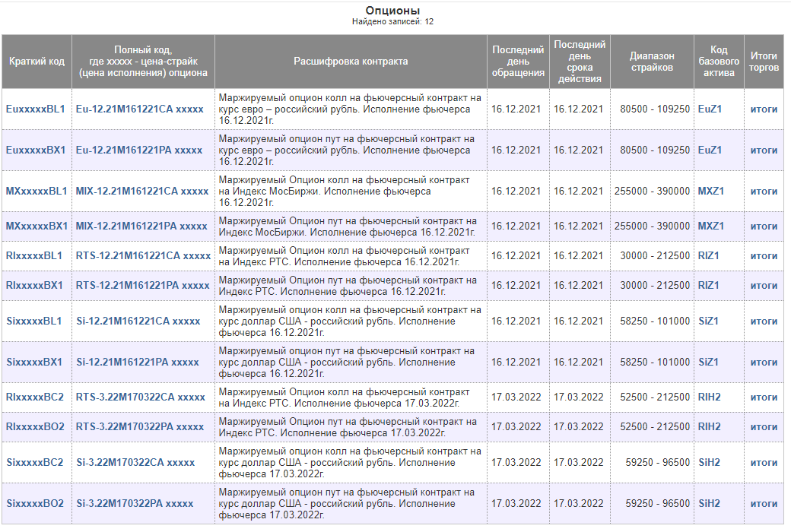Image resolution: width=791 pixels, height=532 pixels.
Task: Select the SixxxxxBC2 short code link
Action: [35, 462]
